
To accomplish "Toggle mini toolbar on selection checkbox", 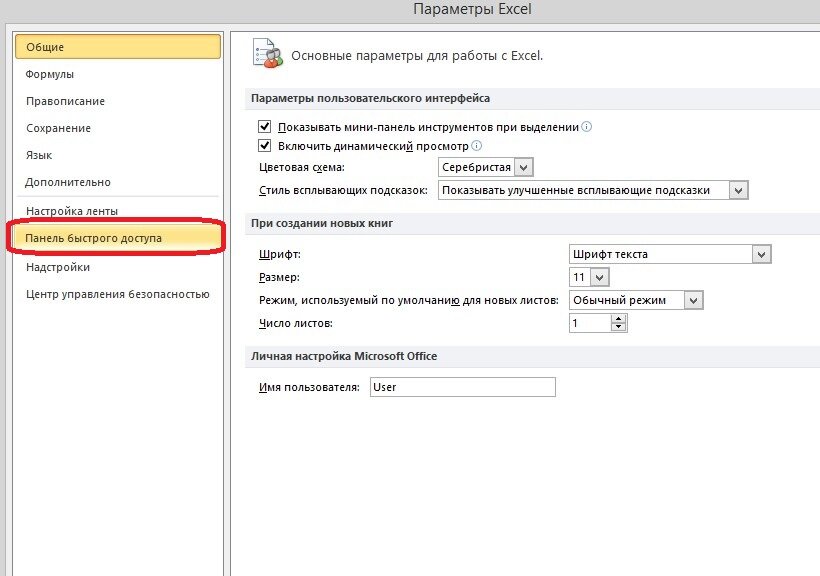I will tap(265, 127).
